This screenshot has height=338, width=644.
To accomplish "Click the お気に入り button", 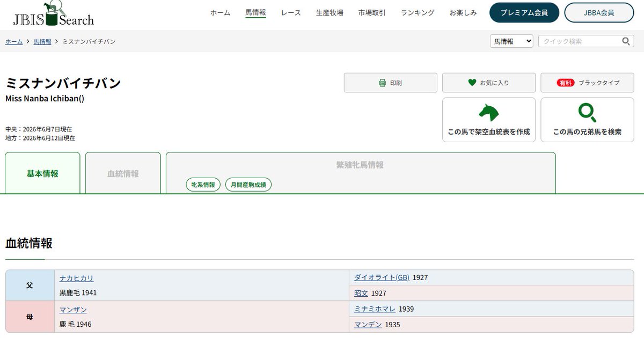I will point(489,83).
